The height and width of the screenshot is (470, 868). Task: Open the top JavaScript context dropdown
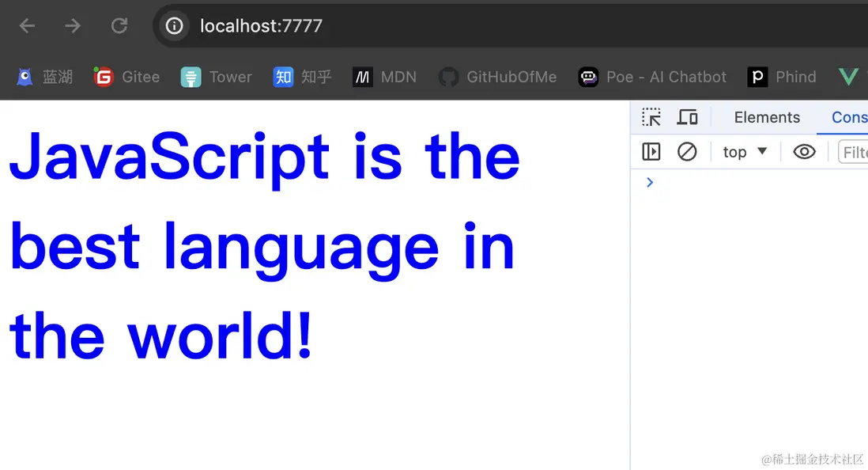click(745, 151)
